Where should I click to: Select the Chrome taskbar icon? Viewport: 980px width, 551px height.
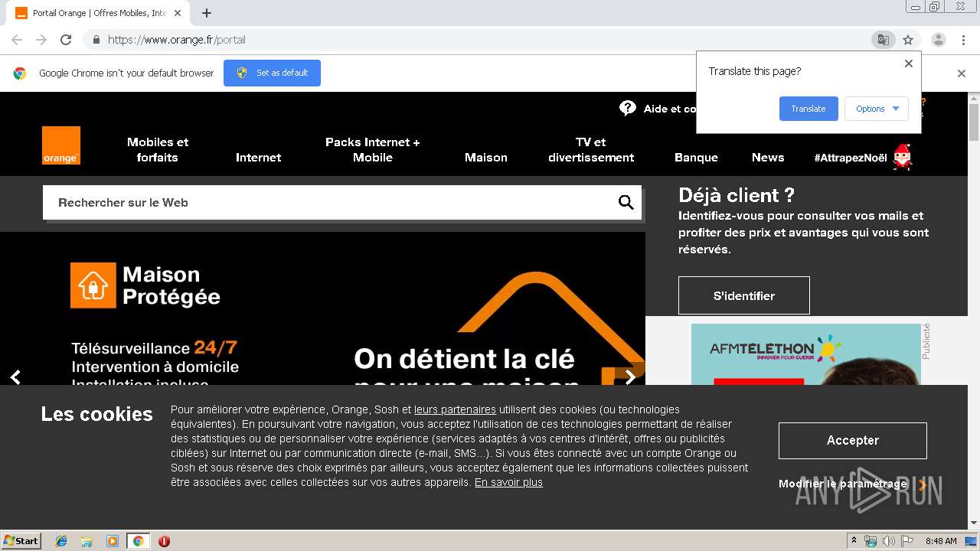point(138,541)
